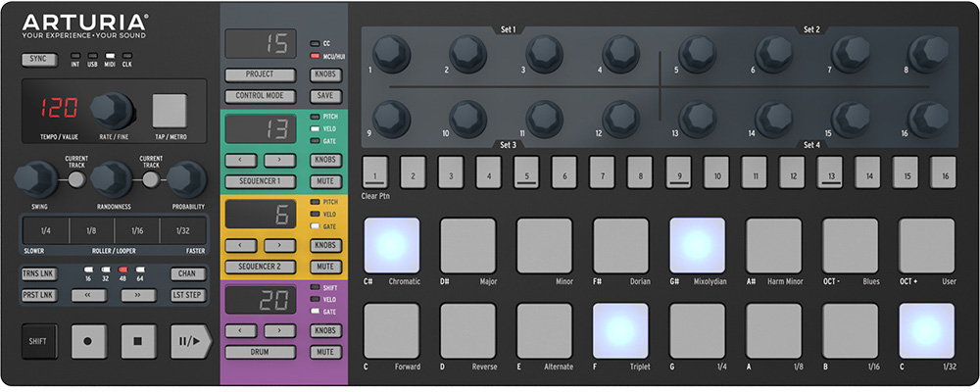Touch the 1/4 roller strip segment
The height and width of the screenshot is (392, 980).
[46, 230]
